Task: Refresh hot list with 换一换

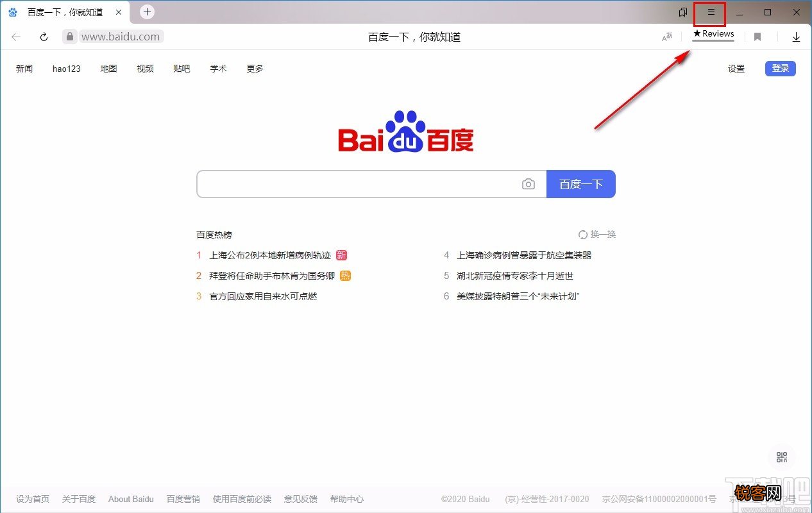Action: (597, 235)
